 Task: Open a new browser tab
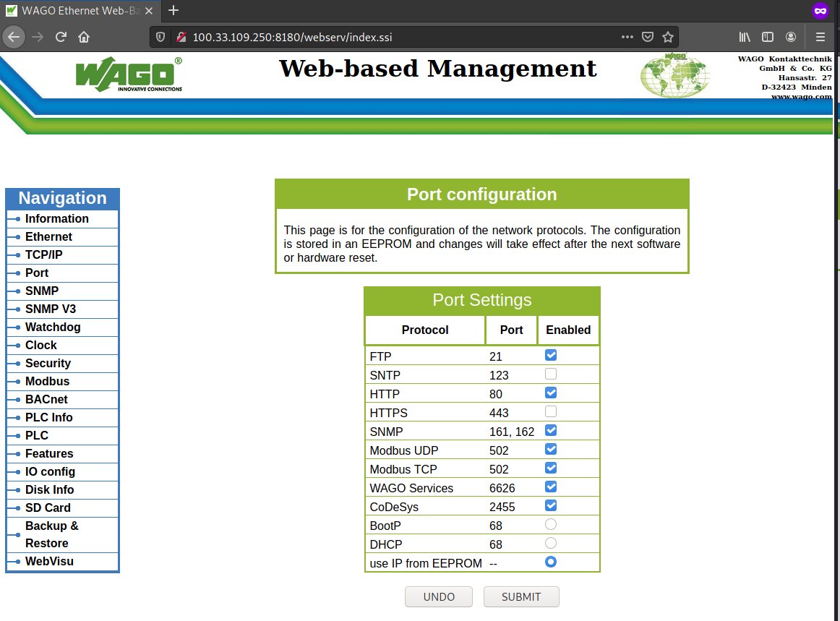[x=173, y=10]
